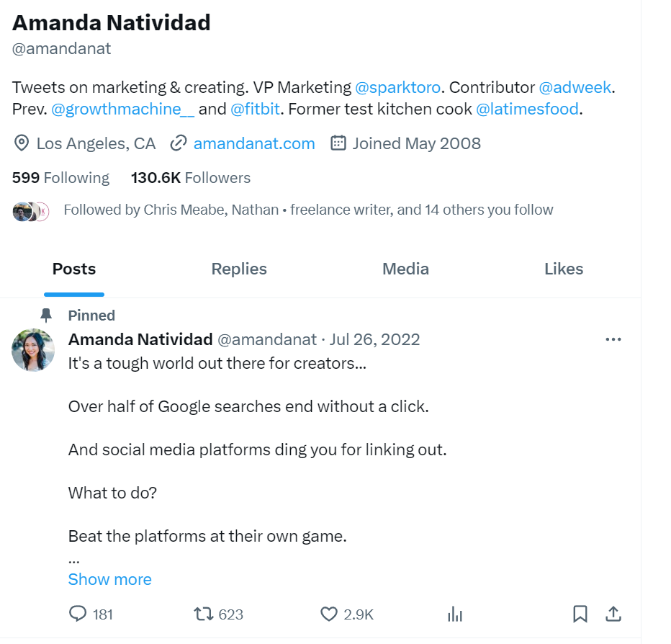Open the 599 Following list
Screen dimensions: 671x644
[61, 178]
